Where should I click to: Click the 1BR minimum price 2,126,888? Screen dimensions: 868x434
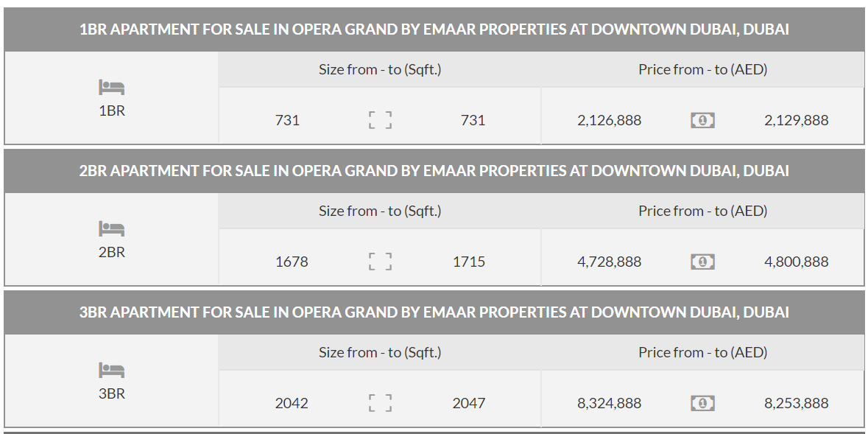(609, 120)
